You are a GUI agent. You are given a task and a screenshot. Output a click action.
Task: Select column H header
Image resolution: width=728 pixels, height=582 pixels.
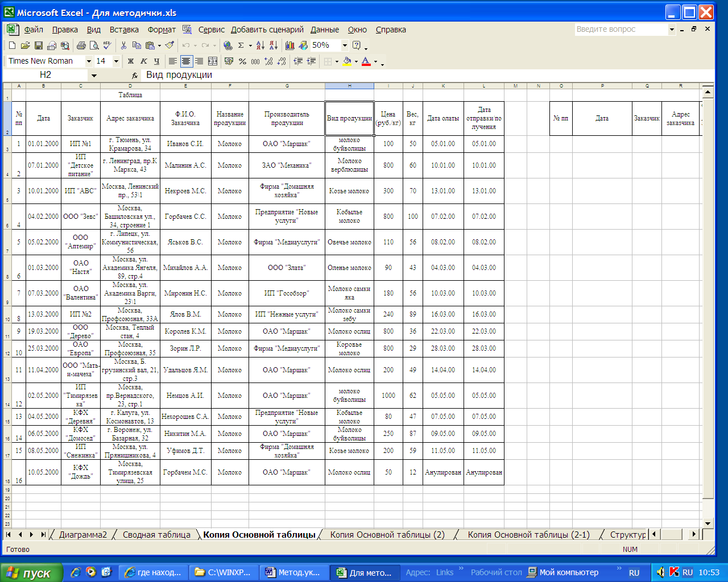pyautogui.click(x=349, y=86)
